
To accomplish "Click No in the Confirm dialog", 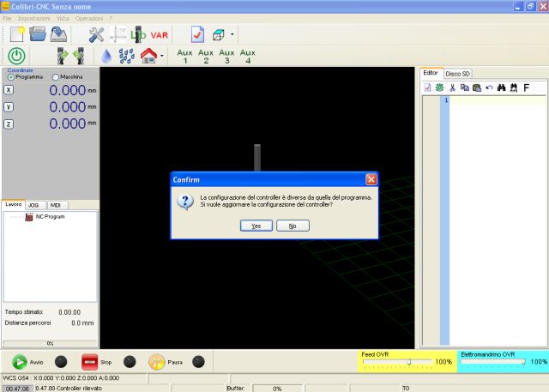I will [293, 225].
